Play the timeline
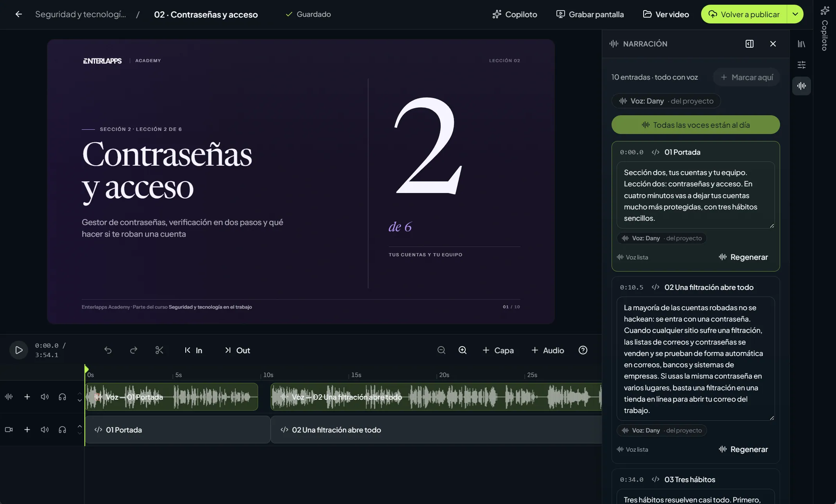This screenshot has width=836, height=504. [x=19, y=350]
